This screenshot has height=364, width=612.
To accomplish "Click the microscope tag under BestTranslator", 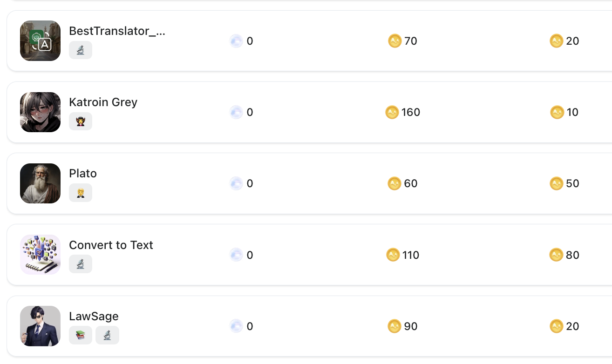I will [x=81, y=50].
